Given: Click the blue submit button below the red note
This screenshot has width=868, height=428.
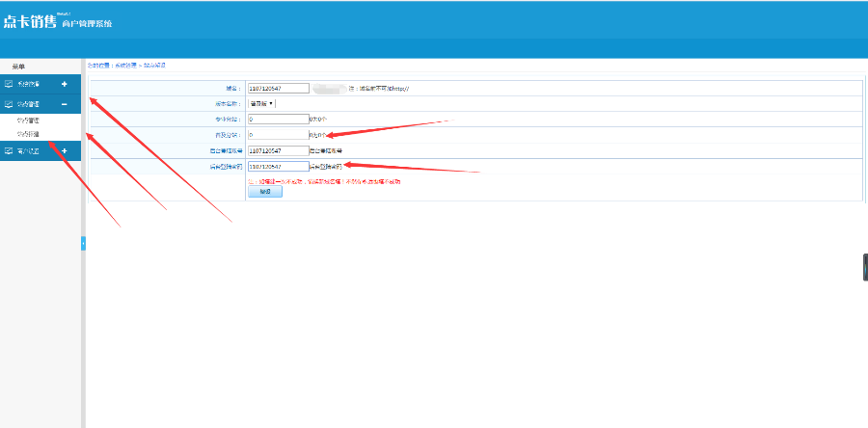Looking at the screenshot, I should coord(265,191).
